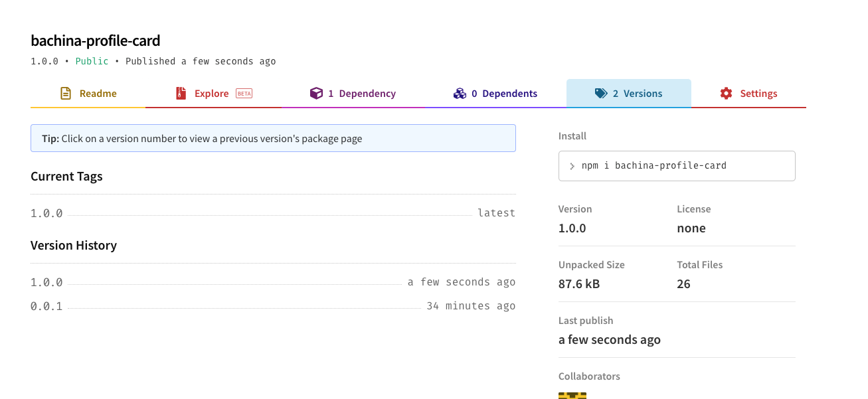Click the gear icon beside Settings
The image size is (868, 399).
pos(726,93)
